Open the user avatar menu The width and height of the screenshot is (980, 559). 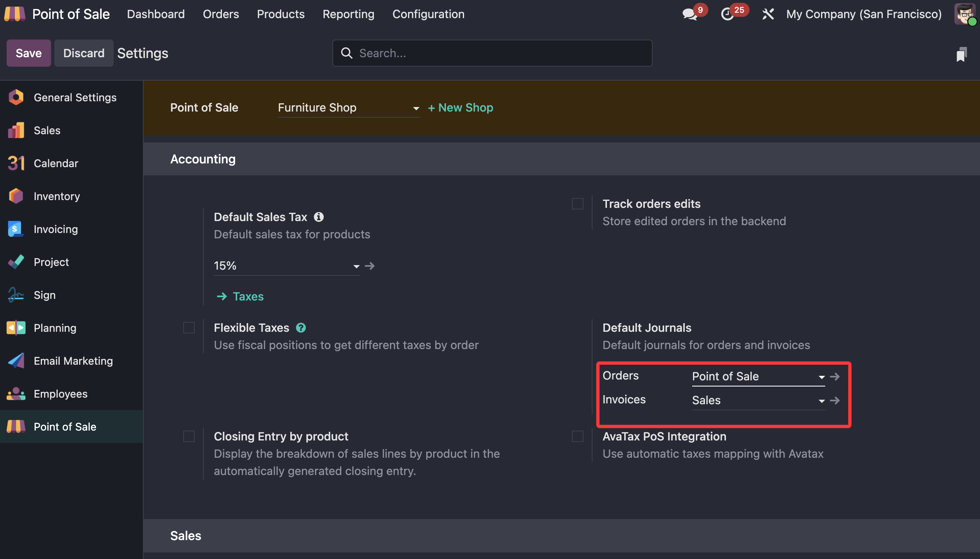(x=964, y=14)
